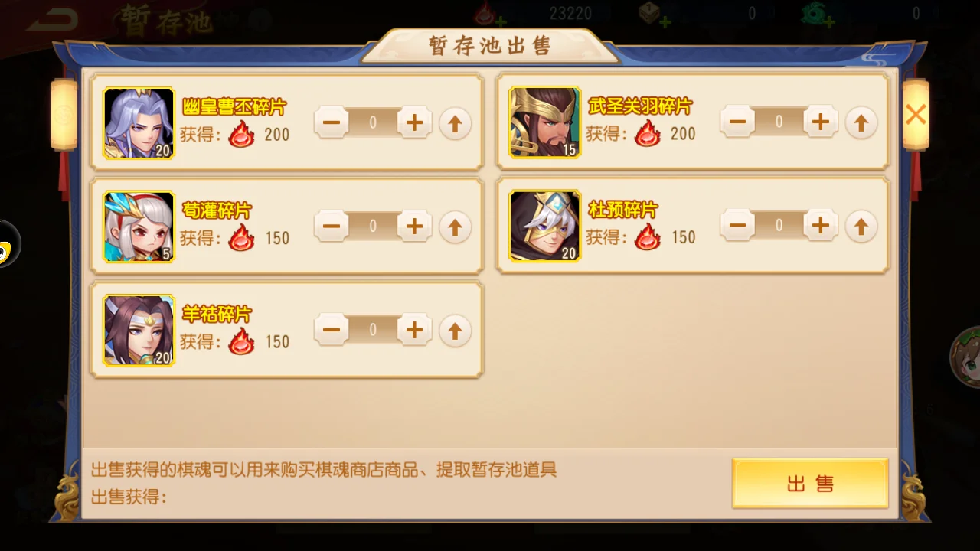Increase 幽皇曹丕碎片 quantity with plus
Viewport: 980px width, 551px height.
414,123
